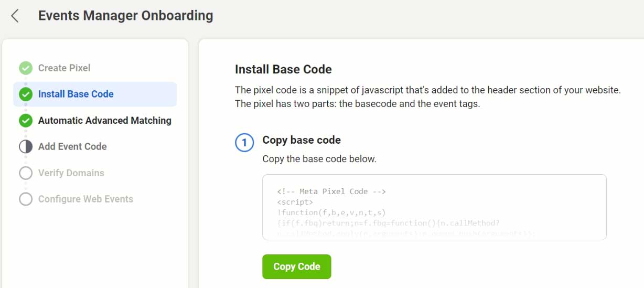Viewport: 644px width, 288px height.
Task: Click the Events Manager Onboarding page title
Action: pyautogui.click(x=126, y=16)
